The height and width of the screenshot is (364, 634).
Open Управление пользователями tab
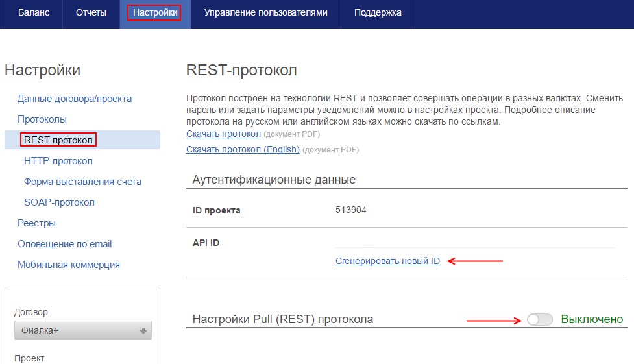click(x=265, y=13)
